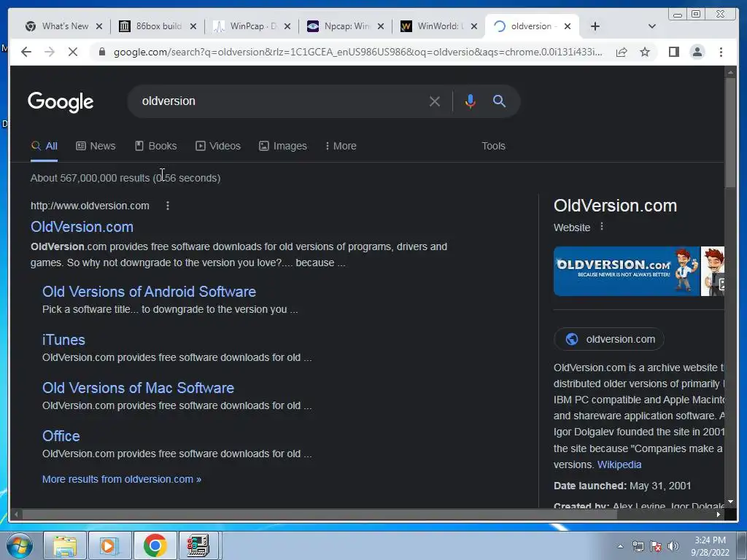Expand the More filters menu
This screenshot has width=747, height=560.
(341, 146)
